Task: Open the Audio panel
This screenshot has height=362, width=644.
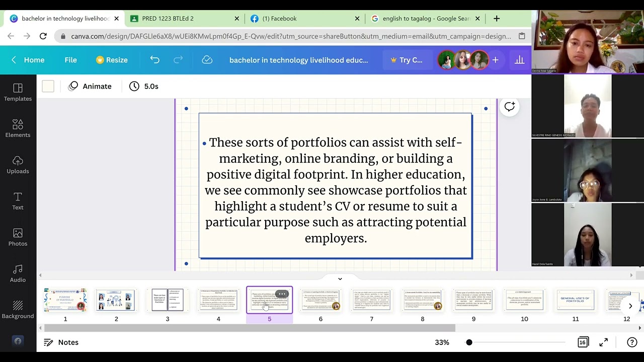Action: click(x=18, y=274)
